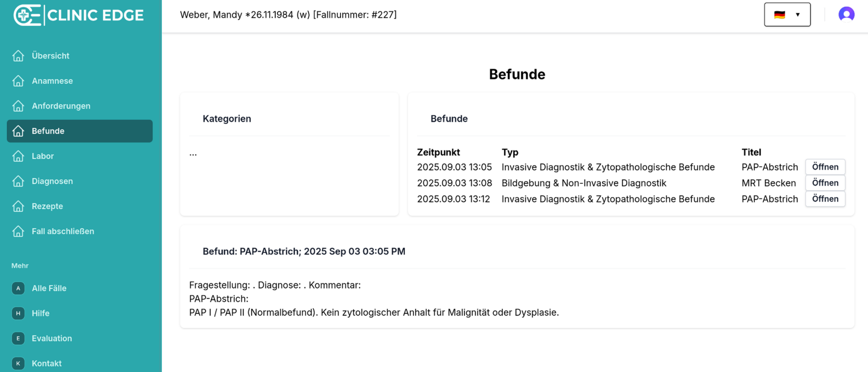The image size is (868, 372).
Task: Open the PAP-Abstrich report from 13:05
Action: pyautogui.click(x=825, y=167)
